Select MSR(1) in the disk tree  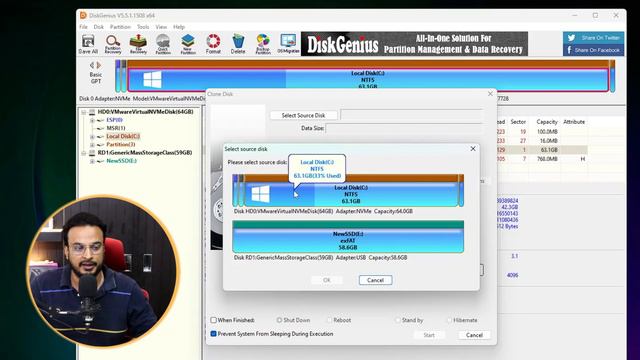116,128
